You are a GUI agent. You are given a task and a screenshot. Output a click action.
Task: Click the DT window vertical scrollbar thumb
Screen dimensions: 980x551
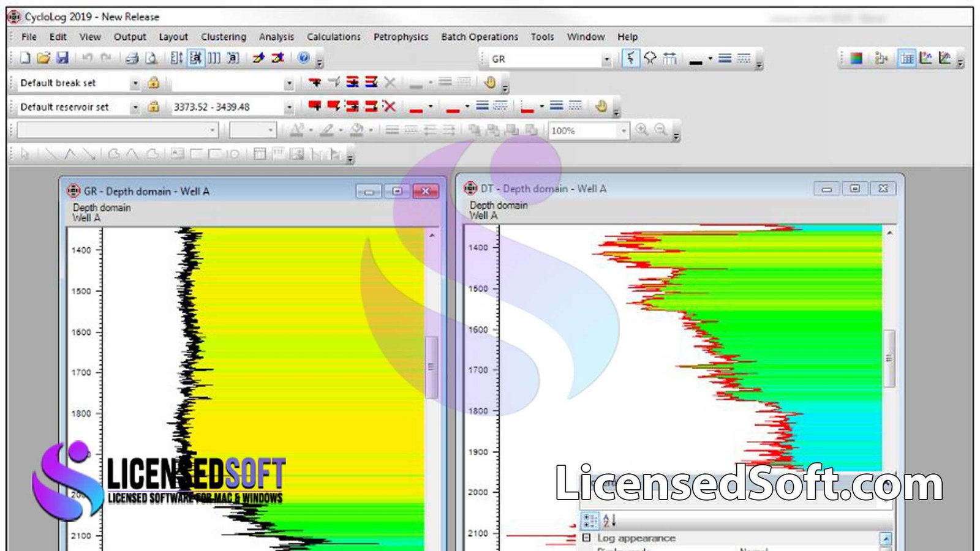[x=889, y=358]
